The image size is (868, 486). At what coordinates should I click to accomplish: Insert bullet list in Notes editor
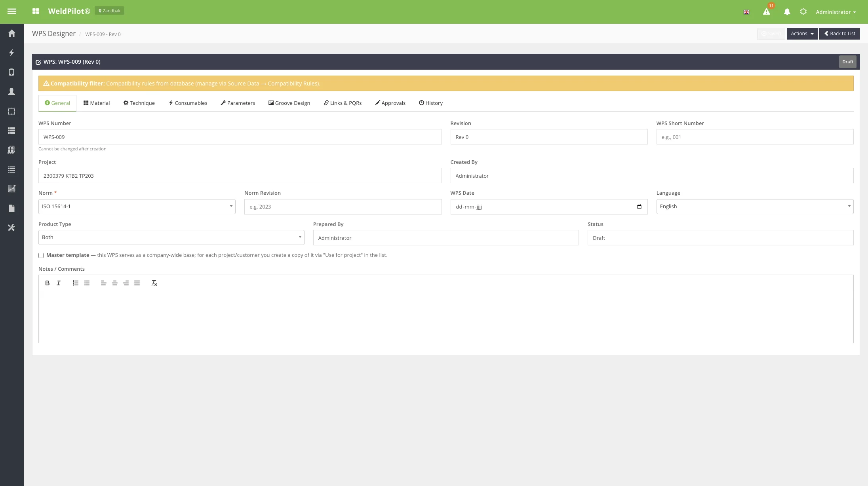coord(87,283)
